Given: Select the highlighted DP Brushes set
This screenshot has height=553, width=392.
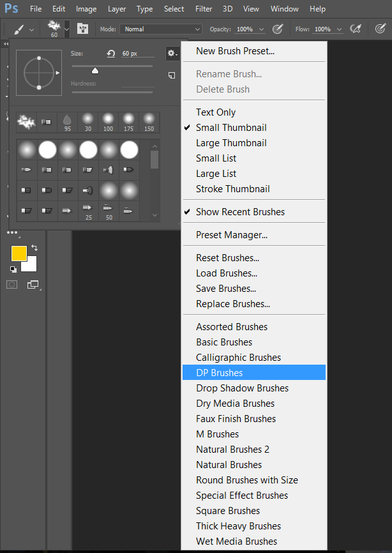Looking at the screenshot, I should (x=254, y=373).
